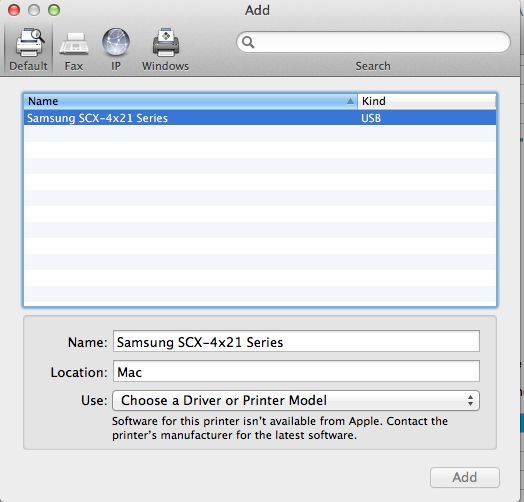Viewport: 524px width, 502px height.
Task: Focus the Search text field
Action: coord(373,42)
